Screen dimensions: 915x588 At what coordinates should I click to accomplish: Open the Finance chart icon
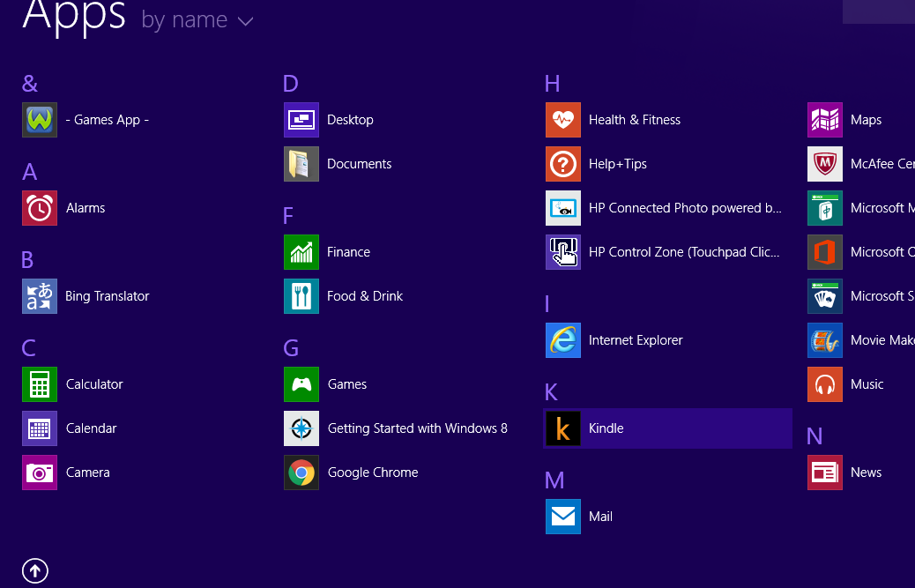pyautogui.click(x=301, y=252)
